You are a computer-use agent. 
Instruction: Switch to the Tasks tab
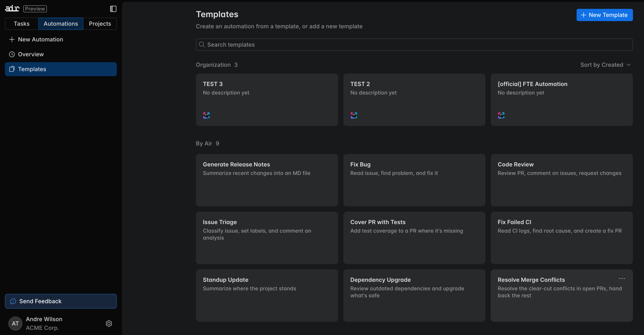21,24
